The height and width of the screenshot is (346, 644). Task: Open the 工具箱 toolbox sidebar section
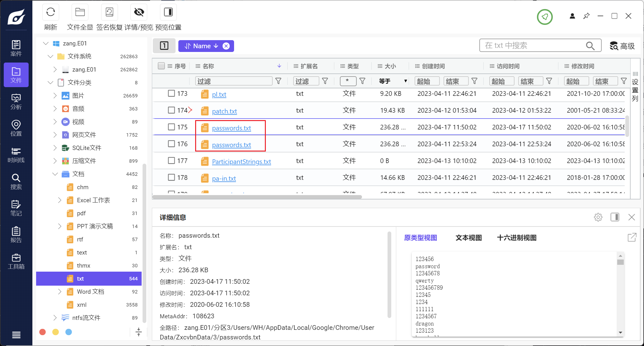click(16, 261)
